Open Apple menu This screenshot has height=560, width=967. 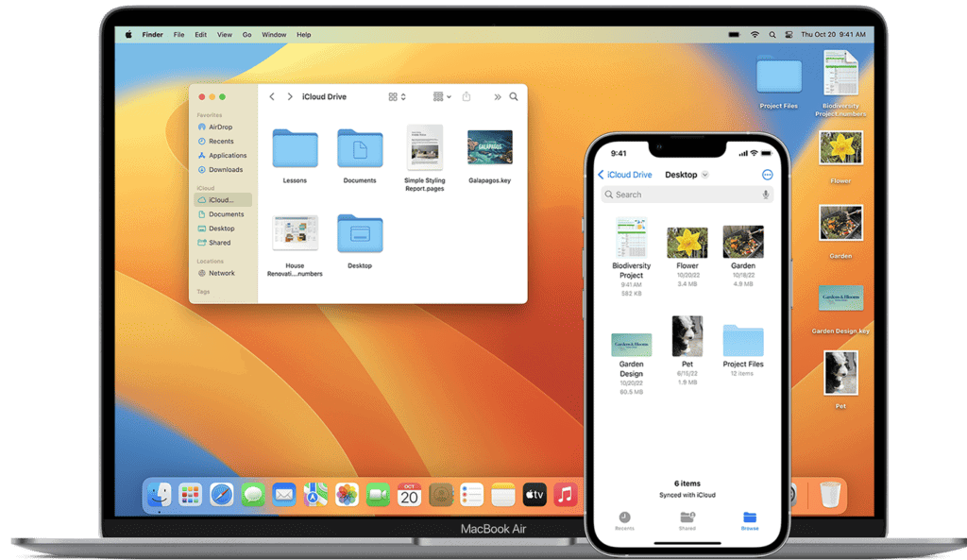point(128,35)
